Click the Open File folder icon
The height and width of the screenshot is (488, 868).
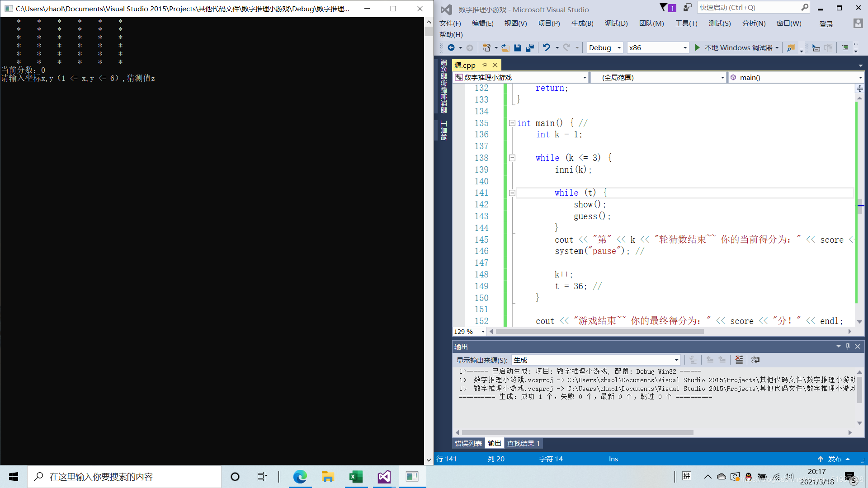tap(505, 48)
